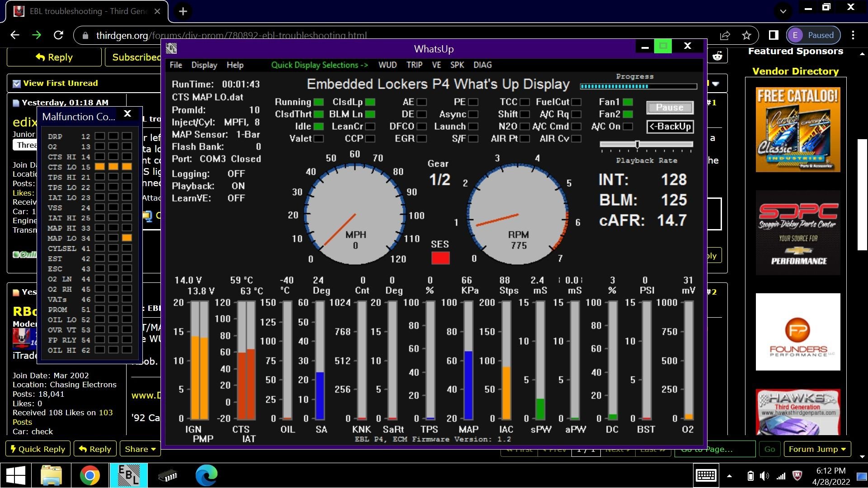Click the MAP LO 34 lit indicator box

coord(127,238)
